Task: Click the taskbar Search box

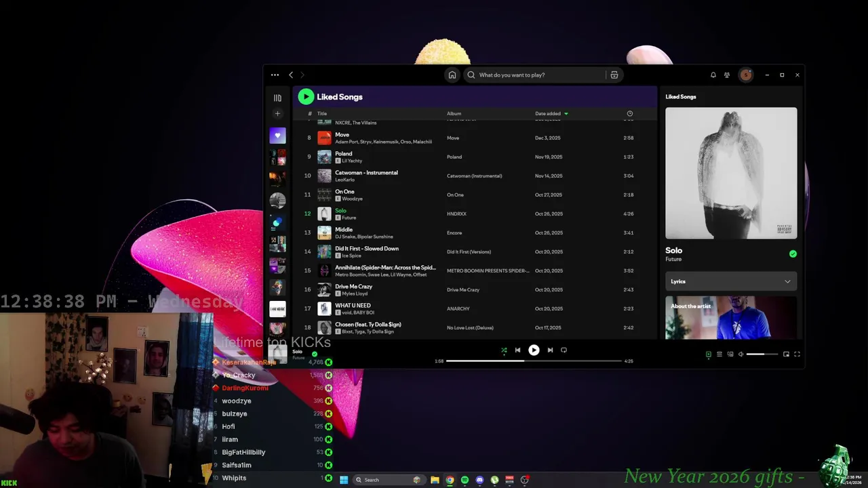Action: [389, 480]
